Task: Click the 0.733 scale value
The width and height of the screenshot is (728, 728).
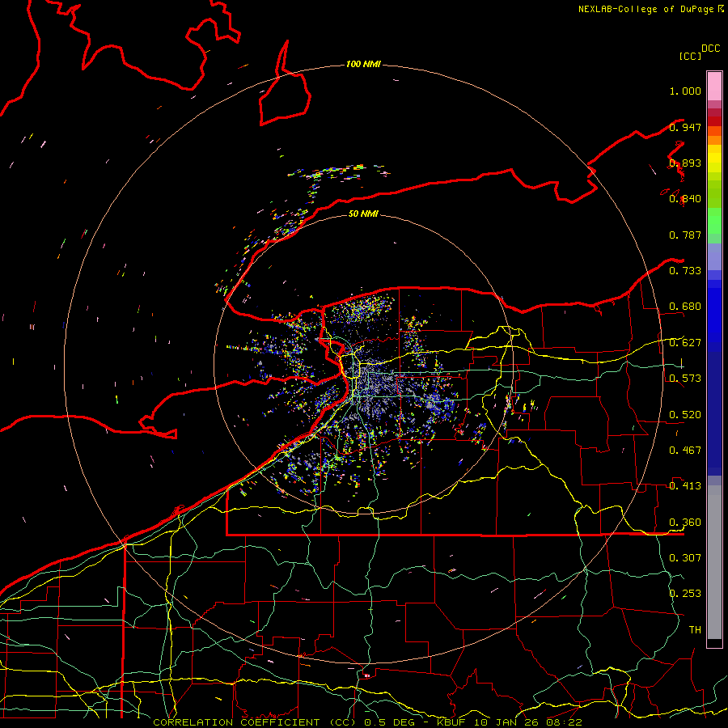Action: [x=685, y=271]
